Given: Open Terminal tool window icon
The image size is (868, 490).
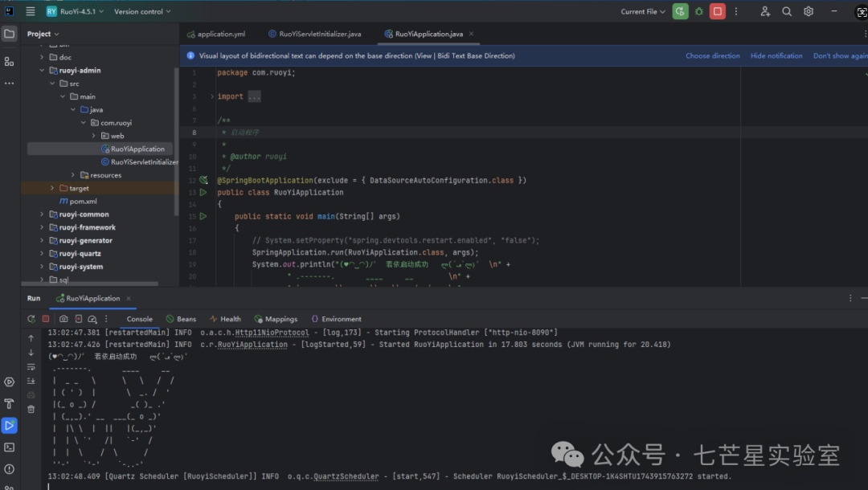Looking at the screenshot, I should (9, 447).
